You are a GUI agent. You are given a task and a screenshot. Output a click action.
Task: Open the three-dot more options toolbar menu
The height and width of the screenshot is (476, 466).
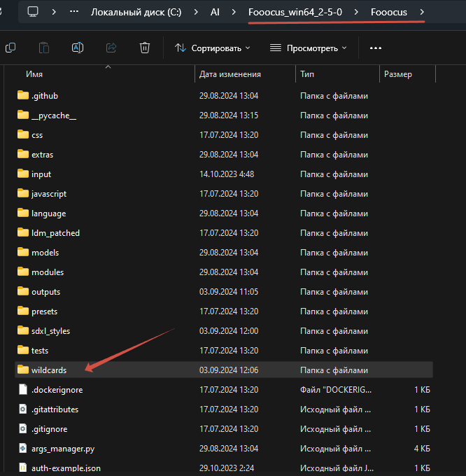pos(376,48)
